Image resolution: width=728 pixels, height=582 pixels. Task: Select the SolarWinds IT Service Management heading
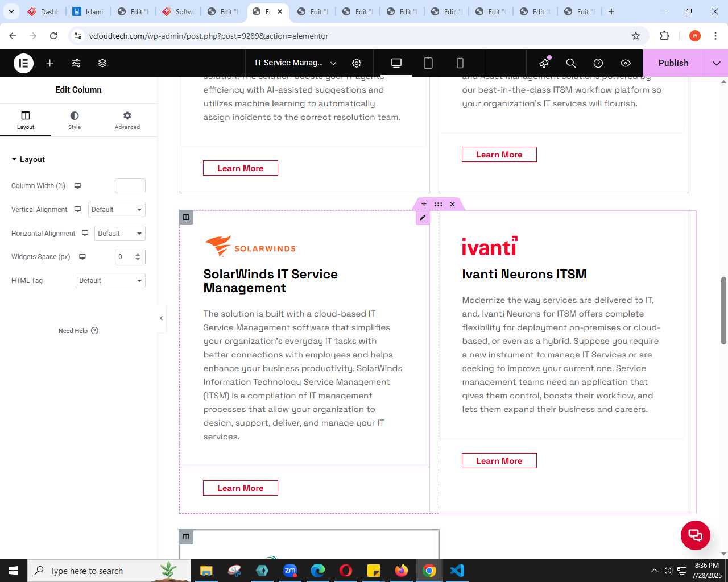[x=271, y=281]
